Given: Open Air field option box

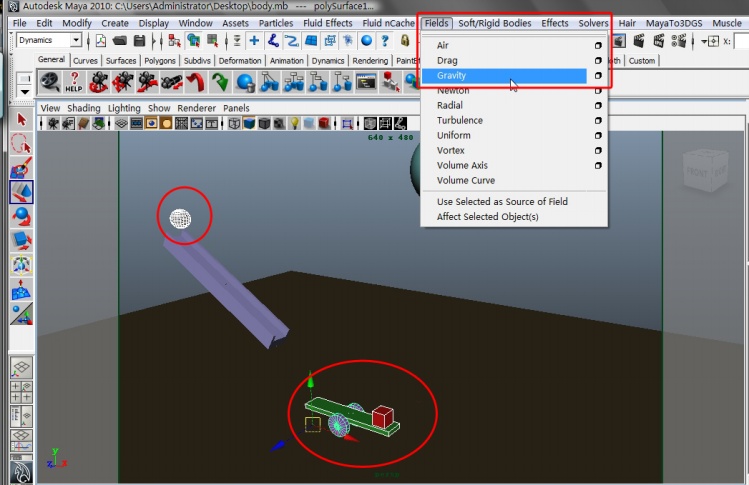Looking at the screenshot, I should pyautogui.click(x=598, y=45).
